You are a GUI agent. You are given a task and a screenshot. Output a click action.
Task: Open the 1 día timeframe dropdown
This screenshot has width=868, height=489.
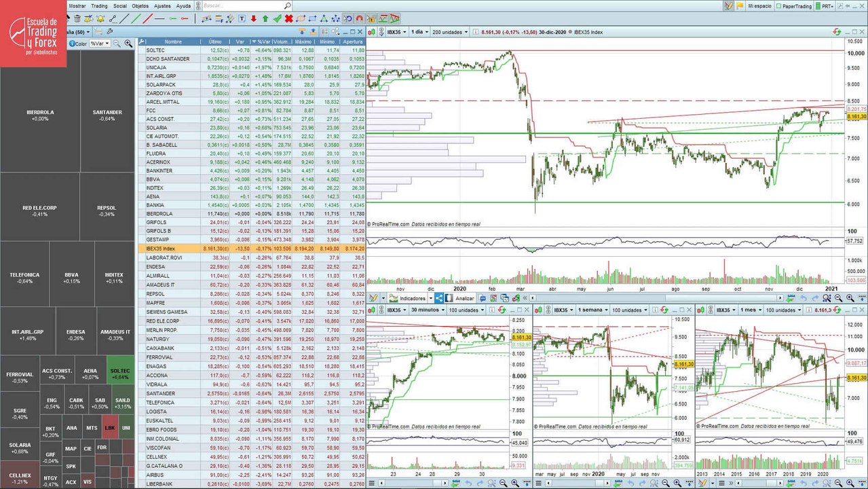click(x=421, y=32)
